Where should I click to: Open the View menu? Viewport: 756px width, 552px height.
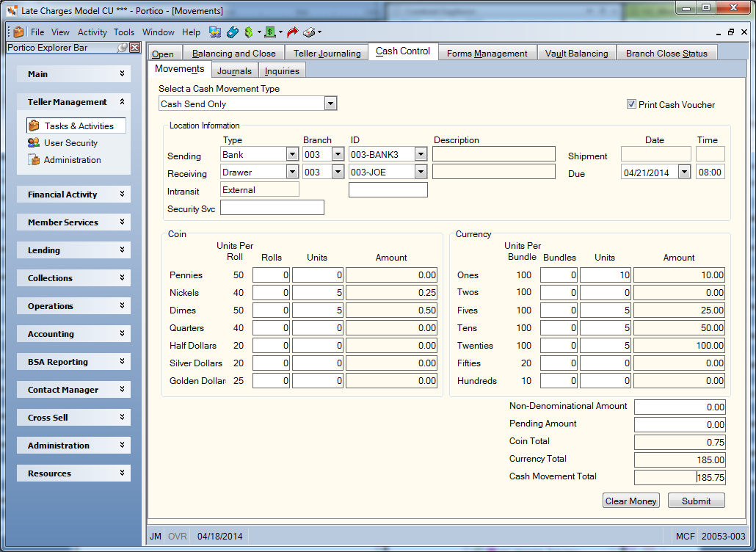(60, 32)
